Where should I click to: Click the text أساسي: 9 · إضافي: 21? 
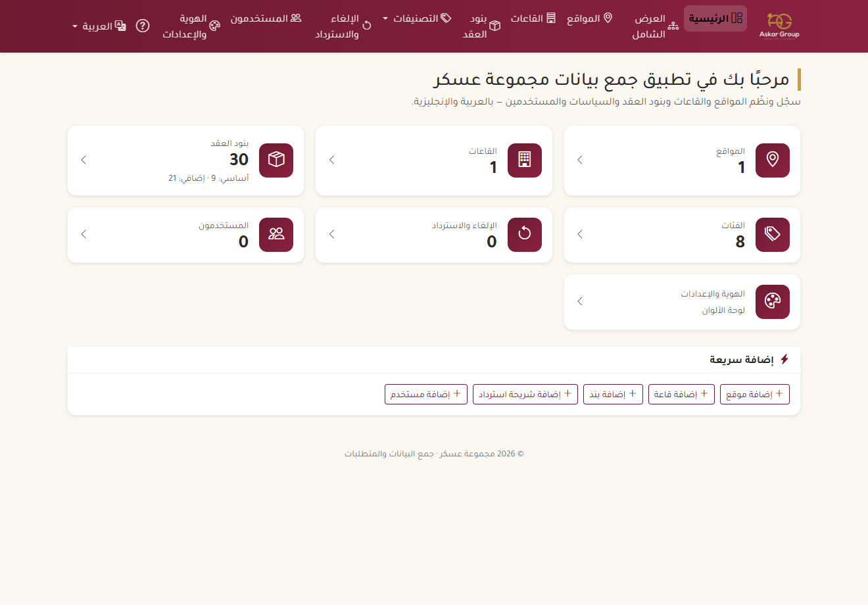(x=208, y=178)
